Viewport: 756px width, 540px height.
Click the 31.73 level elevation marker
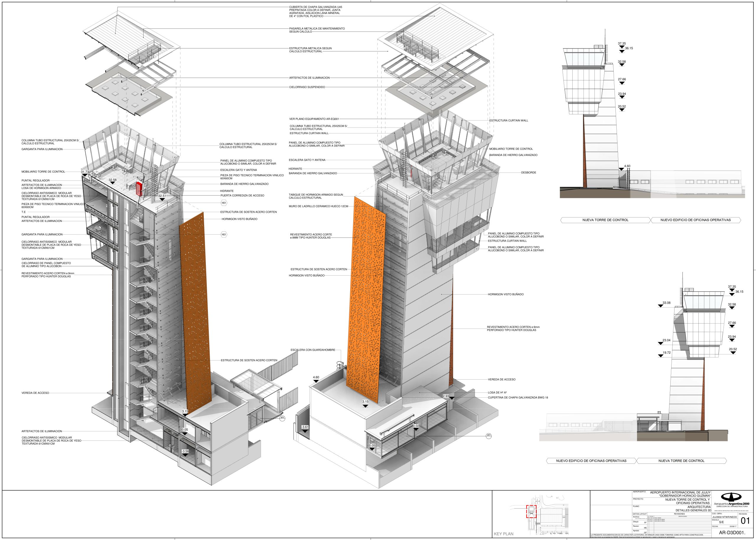[x=85, y=172]
